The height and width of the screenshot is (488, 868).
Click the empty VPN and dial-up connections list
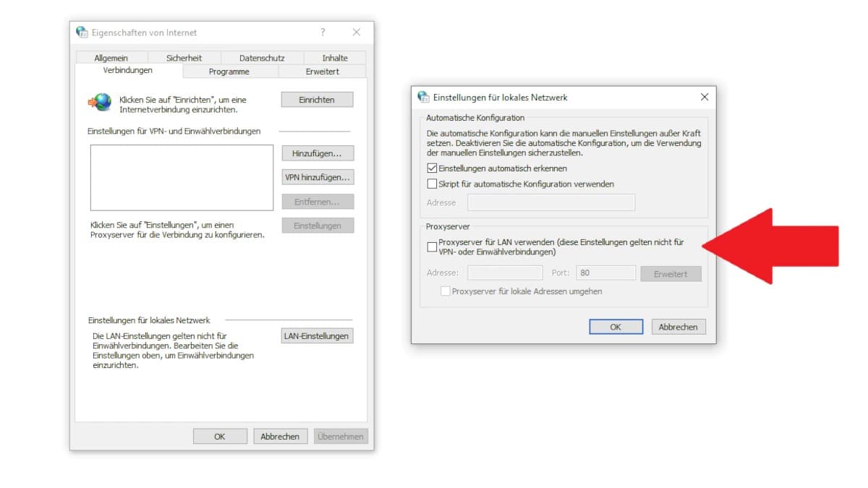182,177
